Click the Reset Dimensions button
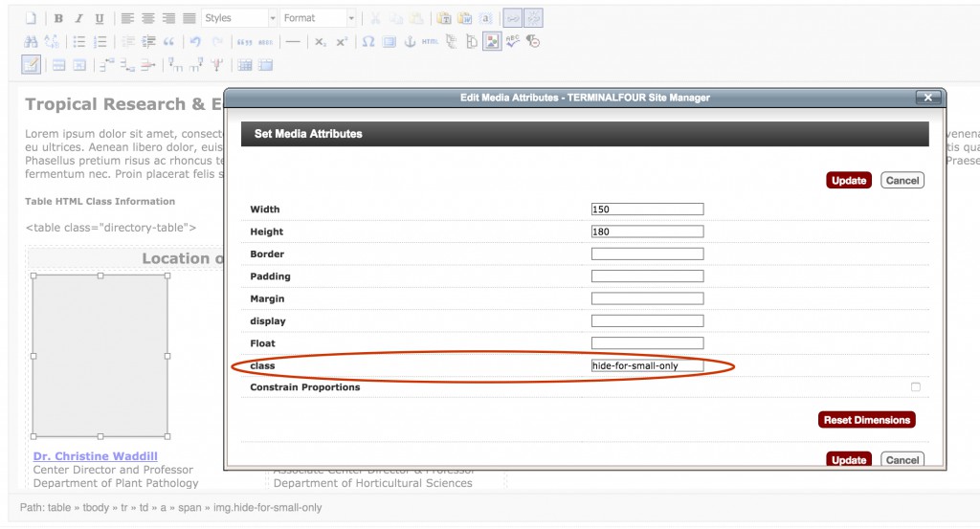The image size is (980, 529). tap(867, 420)
